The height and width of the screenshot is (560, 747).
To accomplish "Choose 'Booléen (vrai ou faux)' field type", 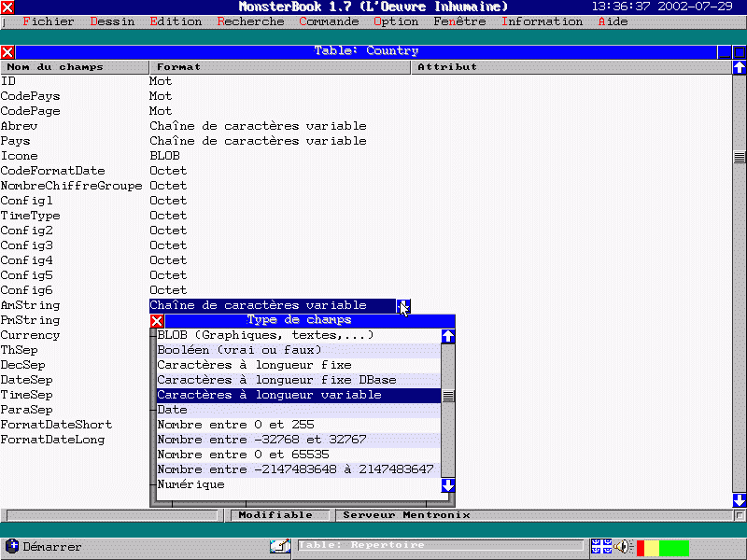I will coord(239,350).
